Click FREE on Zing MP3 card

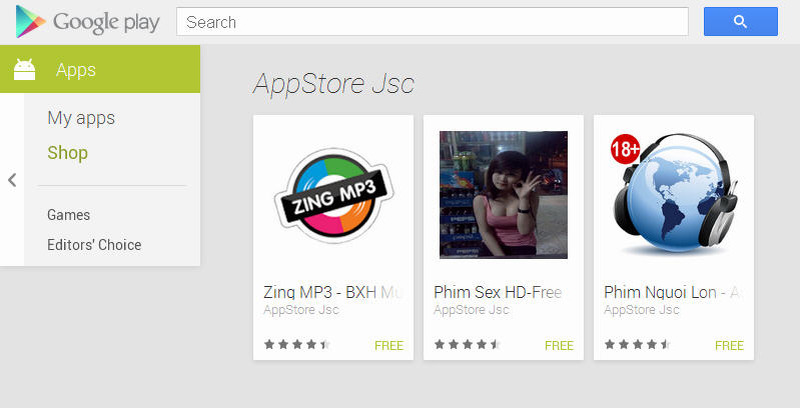coord(389,345)
